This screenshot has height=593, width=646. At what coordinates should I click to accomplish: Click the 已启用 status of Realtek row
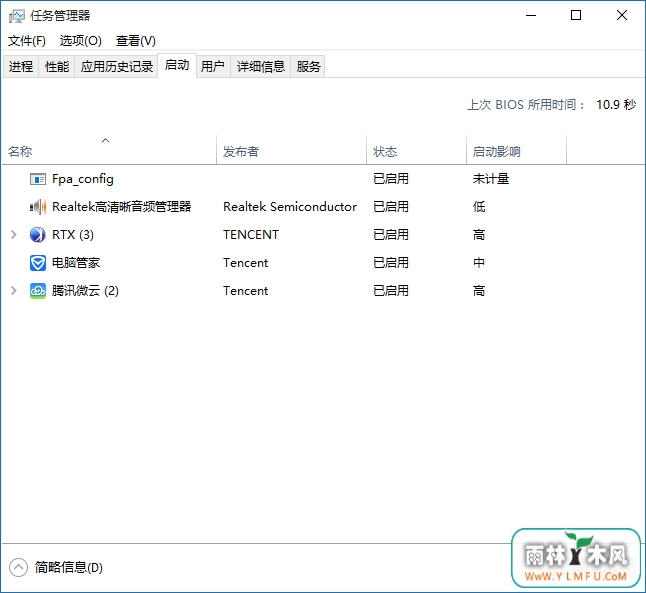[391, 207]
